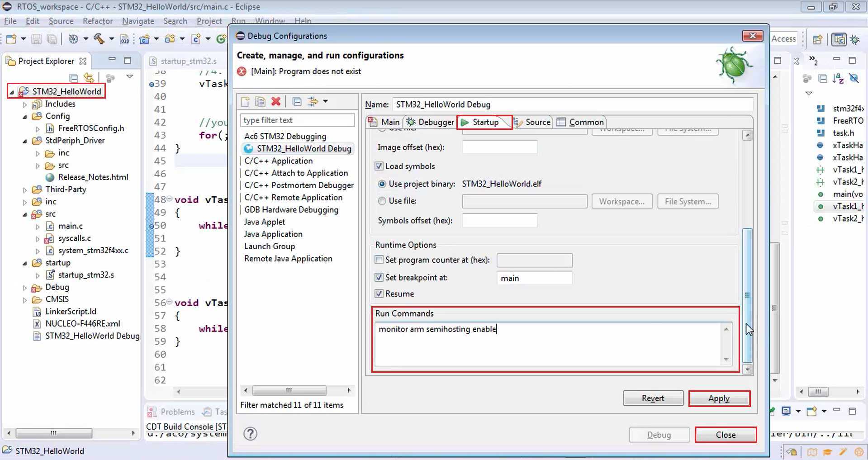Collapse Config folder in tree
The image size is (868, 460).
[x=25, y=117]
